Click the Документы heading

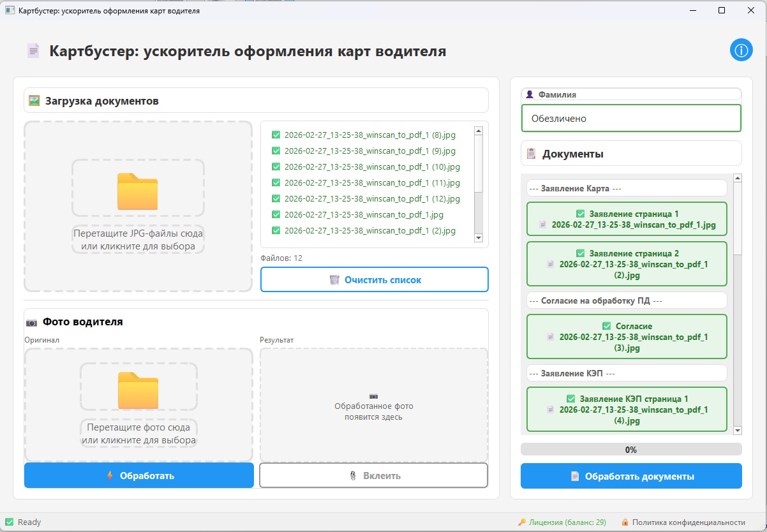[x=573, y=154]
